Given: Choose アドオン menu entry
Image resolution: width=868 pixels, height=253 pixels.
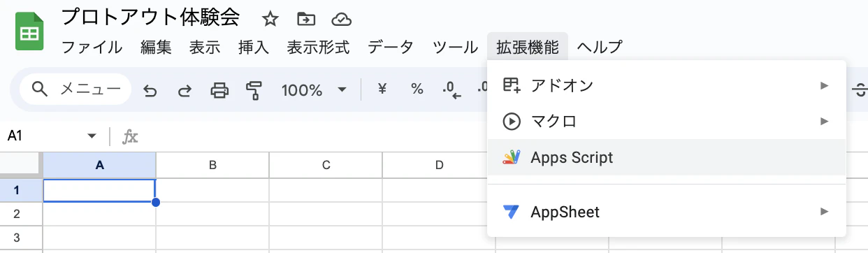Looking at the screenshot, I should pyautogui.click(x=667, y=85).
